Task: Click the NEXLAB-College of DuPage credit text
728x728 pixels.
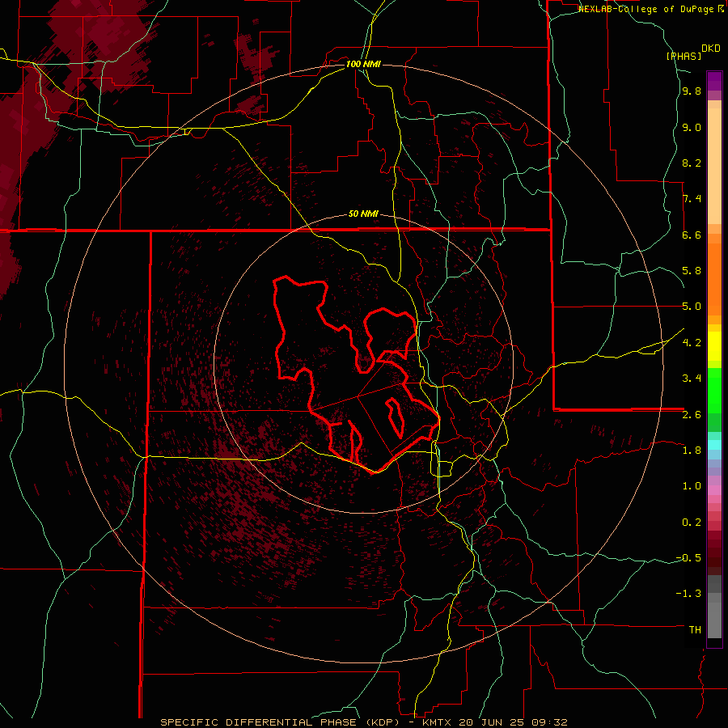Action: pos(647,9)
